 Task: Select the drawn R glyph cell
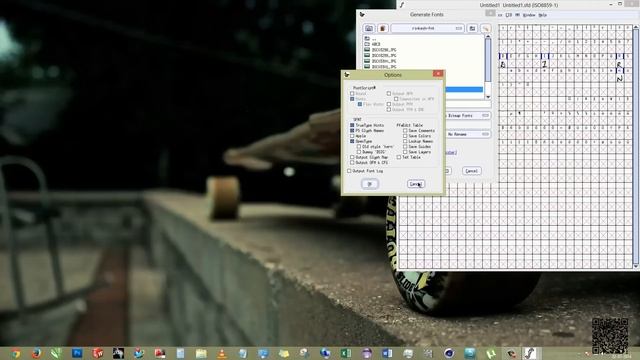pos(620,64)
